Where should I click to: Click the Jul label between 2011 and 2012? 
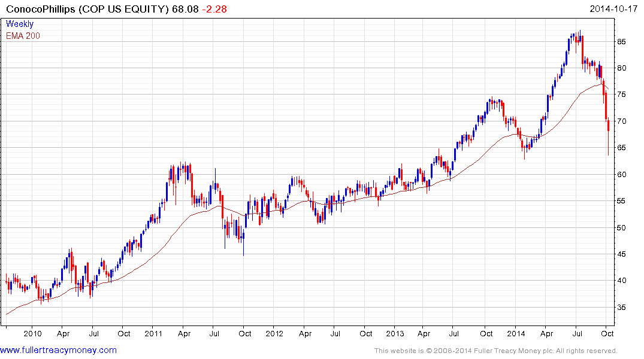point(214,333)
